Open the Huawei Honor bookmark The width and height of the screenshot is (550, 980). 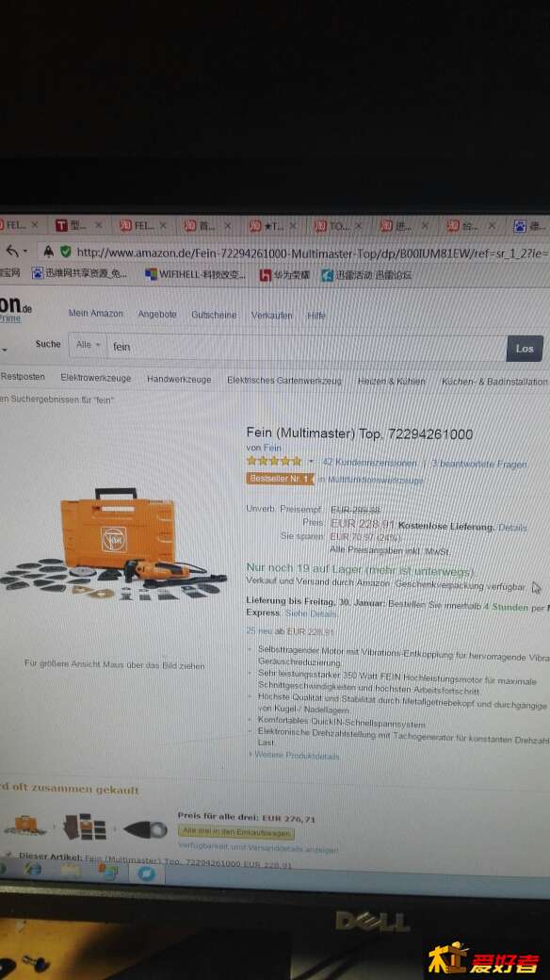pyautogui.click(x=285, y=274)
